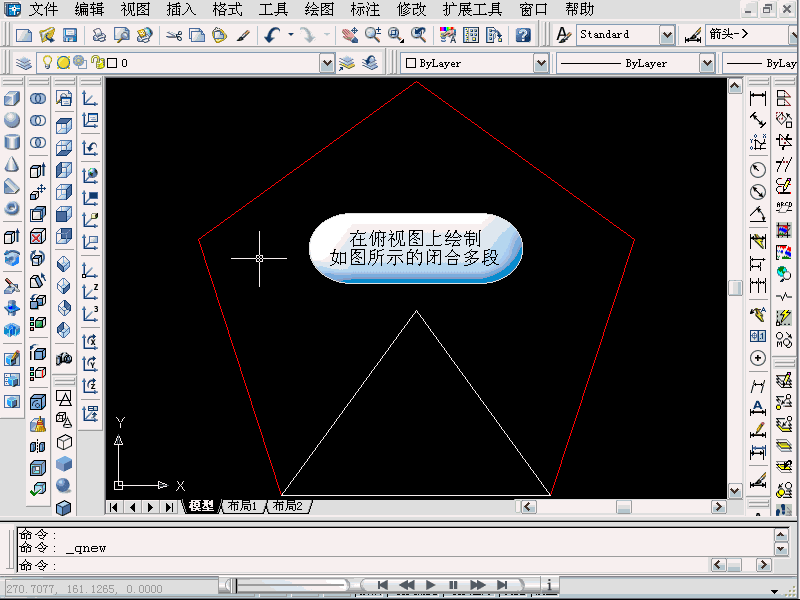Open the 绘图 (Draw) menu
800x600 pixels.
pyautogui.click(x=319, y=10)
